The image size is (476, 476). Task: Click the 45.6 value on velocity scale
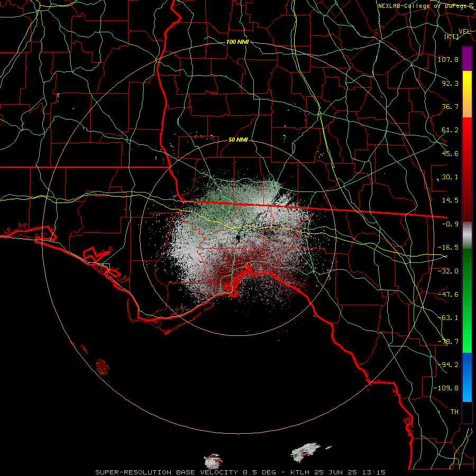click(450, 153)
